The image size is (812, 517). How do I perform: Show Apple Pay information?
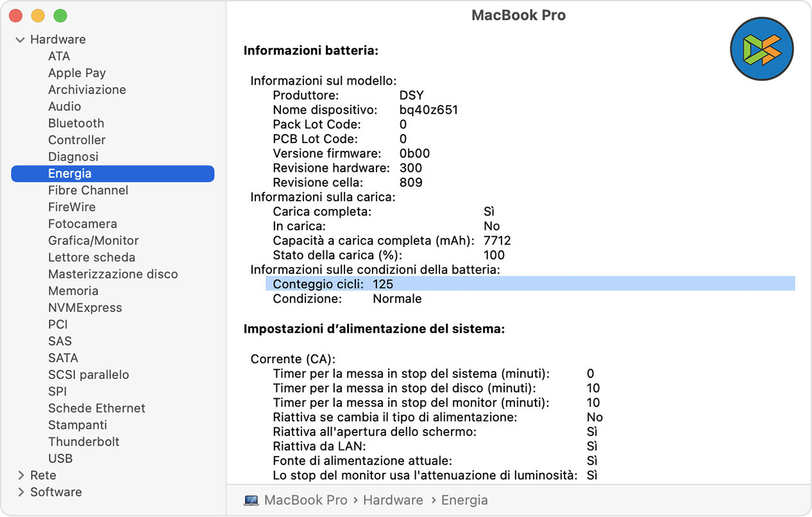77,73
